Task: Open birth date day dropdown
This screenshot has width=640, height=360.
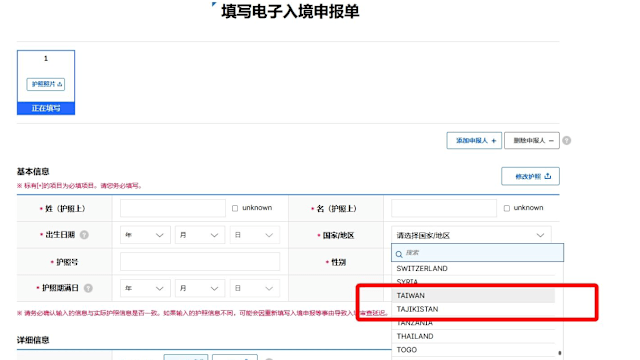Action: click(x=254, y=235)
